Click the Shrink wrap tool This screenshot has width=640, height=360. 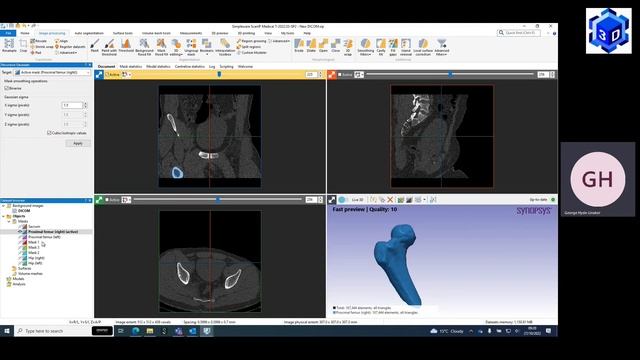[42, 47]
